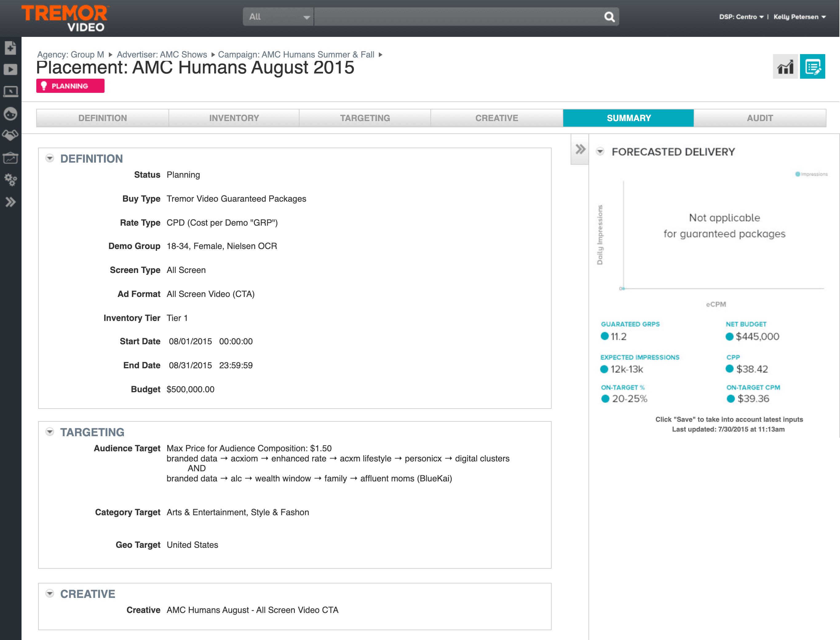Open the Kelly Petersen user menu

[x=799, y=17]
